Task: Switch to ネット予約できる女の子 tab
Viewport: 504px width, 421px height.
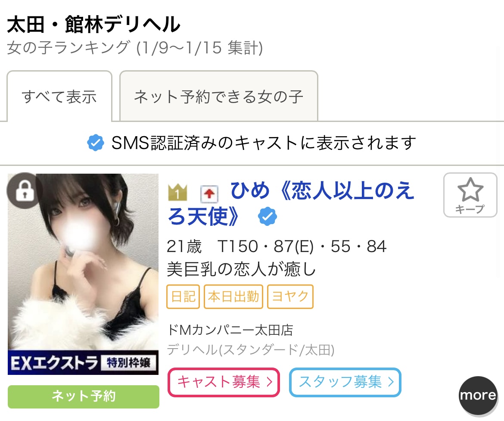Action: (x=218, y=97)
